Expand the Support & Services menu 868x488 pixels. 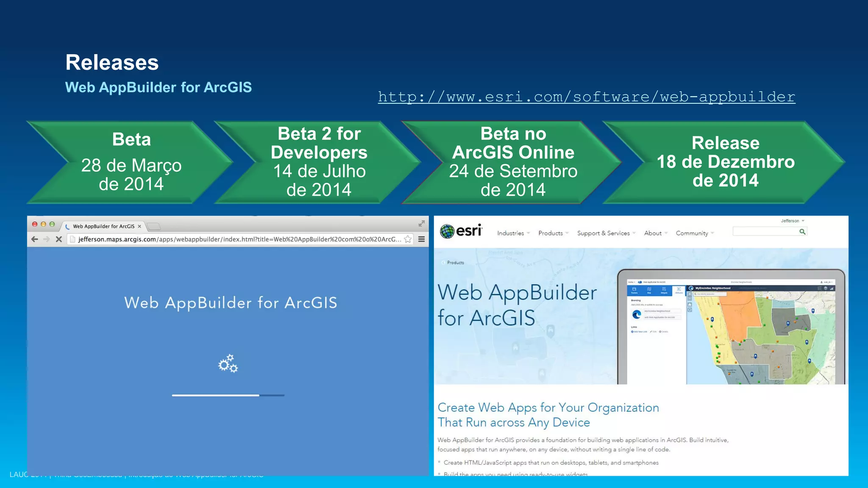606,233
